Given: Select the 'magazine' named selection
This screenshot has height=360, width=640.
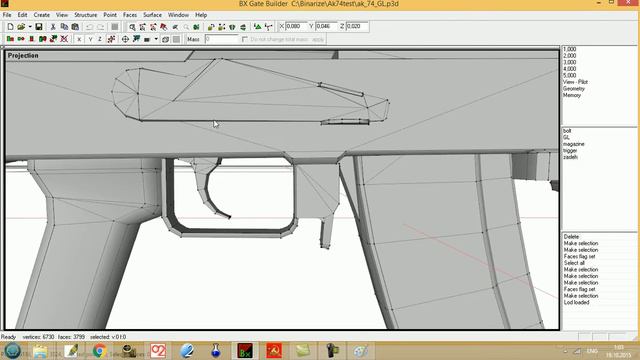Looking at the screenshot, I should coord(574,144).
